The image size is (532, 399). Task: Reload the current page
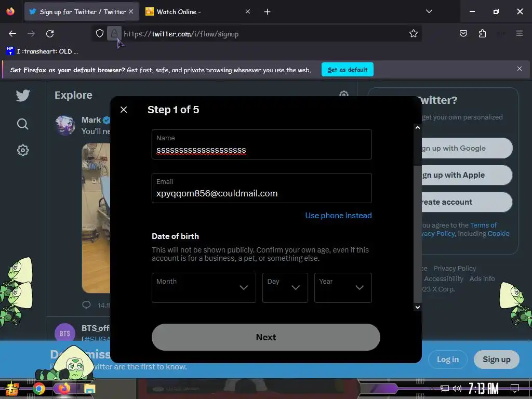point(50,34)
